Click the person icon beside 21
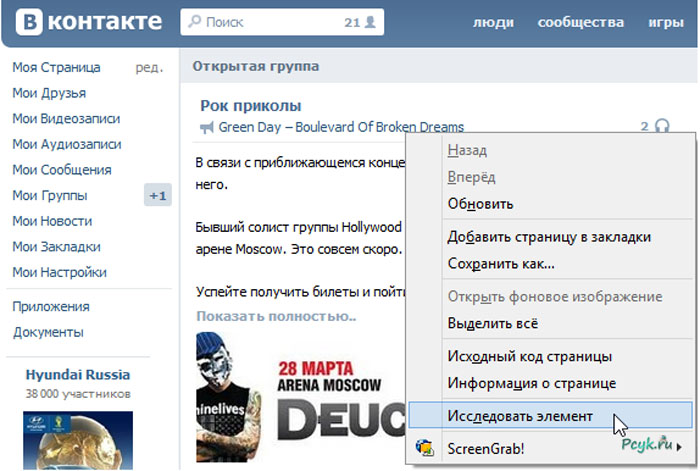 click(370, 22)
